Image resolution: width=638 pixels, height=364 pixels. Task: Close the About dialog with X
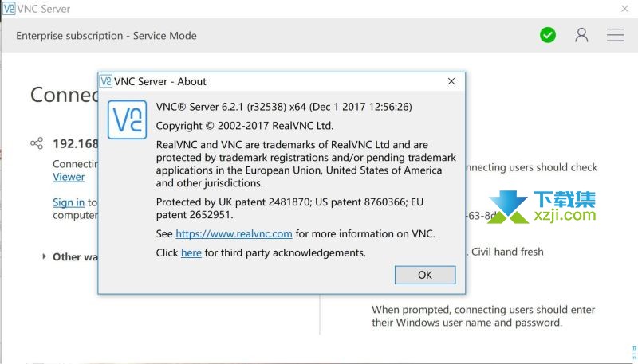tap(451, 81)
